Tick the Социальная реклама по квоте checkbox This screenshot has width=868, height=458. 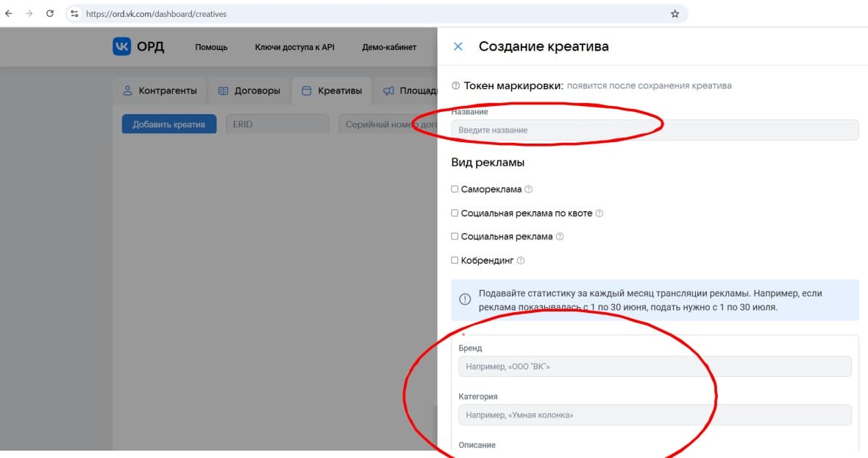[455, 214]
